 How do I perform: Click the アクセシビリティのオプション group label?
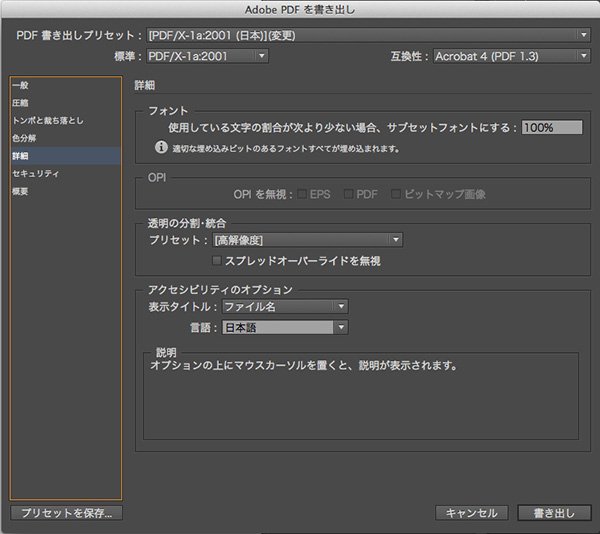tap(220, 290)
